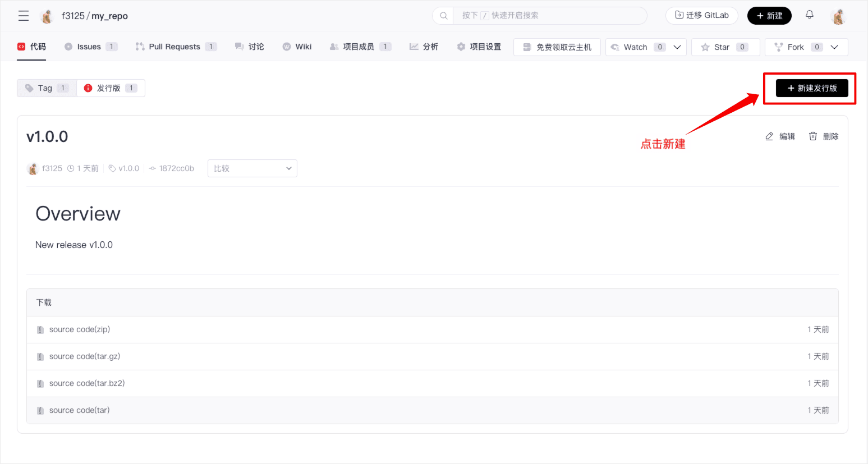Open the 比较 compare dropdown
This screenshot has height=464, width=868.
(252, 168)
